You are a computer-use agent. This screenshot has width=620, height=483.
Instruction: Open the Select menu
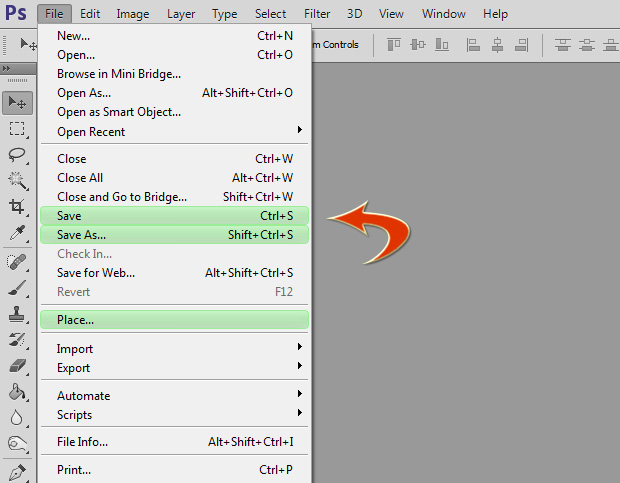coord(270,14)
